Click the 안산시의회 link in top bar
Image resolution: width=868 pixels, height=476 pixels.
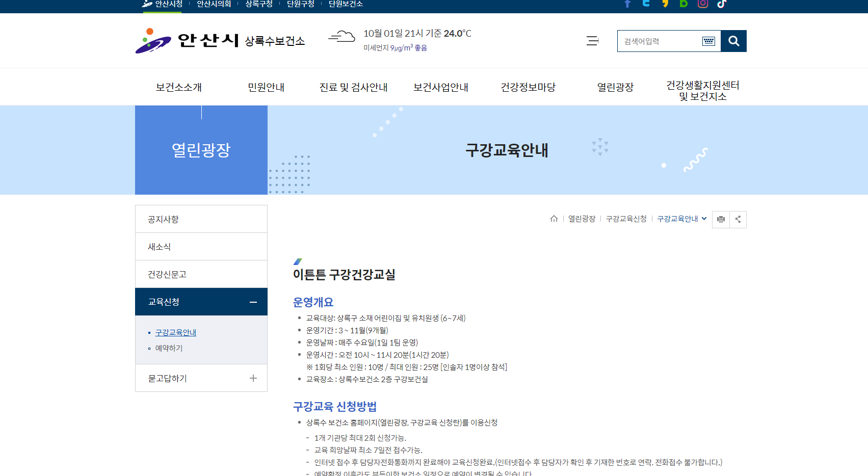[214, 4]
